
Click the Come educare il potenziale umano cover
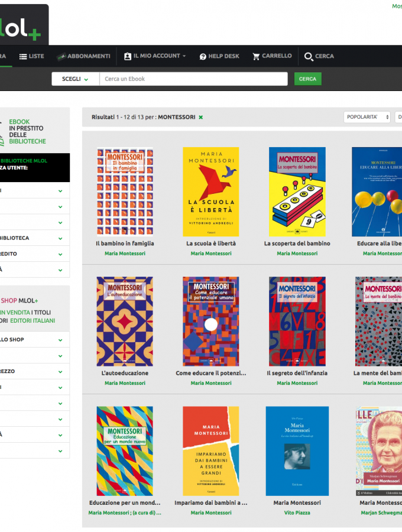211,322
